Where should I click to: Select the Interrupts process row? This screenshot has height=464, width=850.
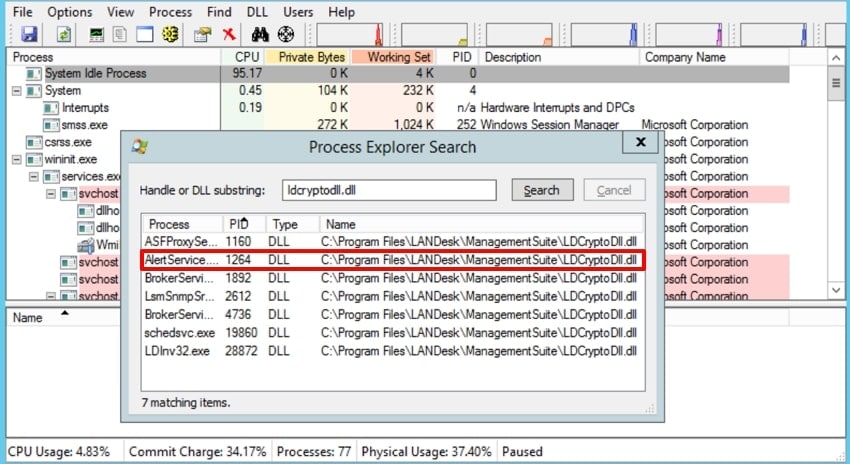coord(398,108)
